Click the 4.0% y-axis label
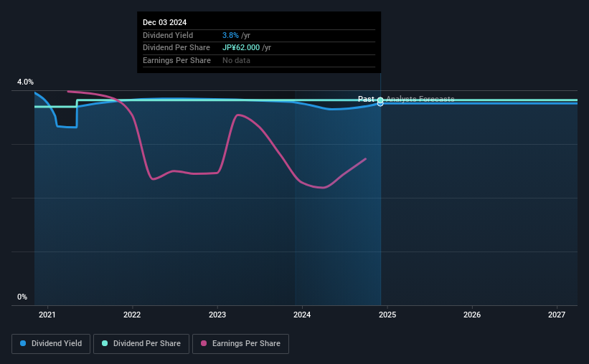 click(x=25, y=82)
